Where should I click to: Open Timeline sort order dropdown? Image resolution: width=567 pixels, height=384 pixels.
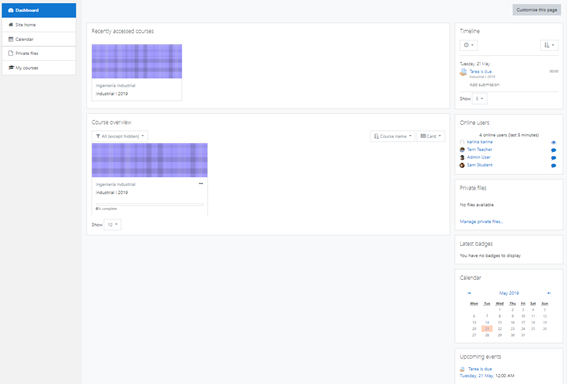pos(549,45)
